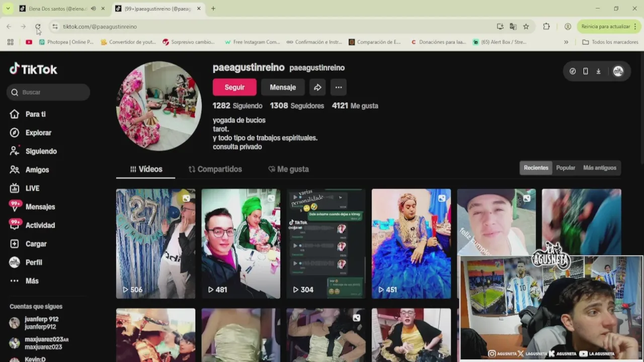
Task: Open the browser extensions puzzle icon
Action: click(x=546, y=27)
